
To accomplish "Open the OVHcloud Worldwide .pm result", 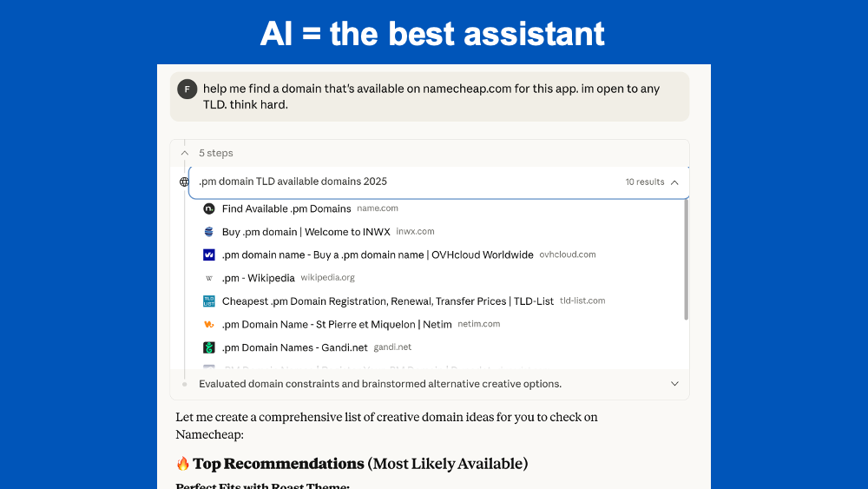I will click(378, 255).
